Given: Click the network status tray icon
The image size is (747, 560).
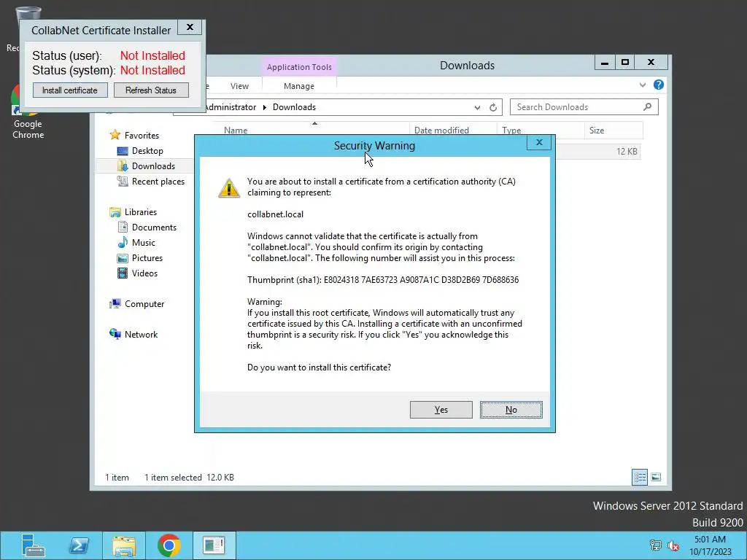Looking at the screenshot, I should pyautogui.click(x=656, y=545).
